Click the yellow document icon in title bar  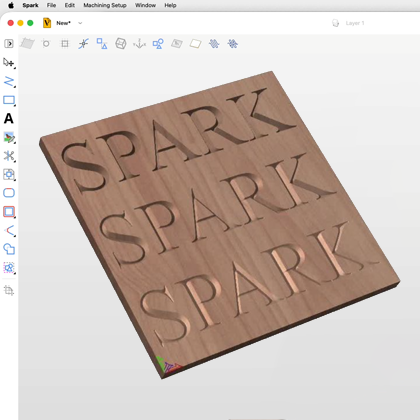tap(47, 23)
